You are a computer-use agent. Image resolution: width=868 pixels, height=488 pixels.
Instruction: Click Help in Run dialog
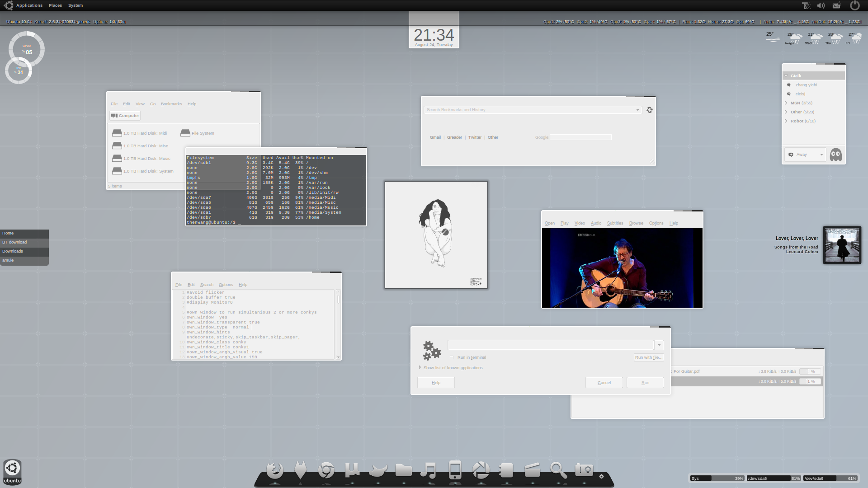point(436,383)
